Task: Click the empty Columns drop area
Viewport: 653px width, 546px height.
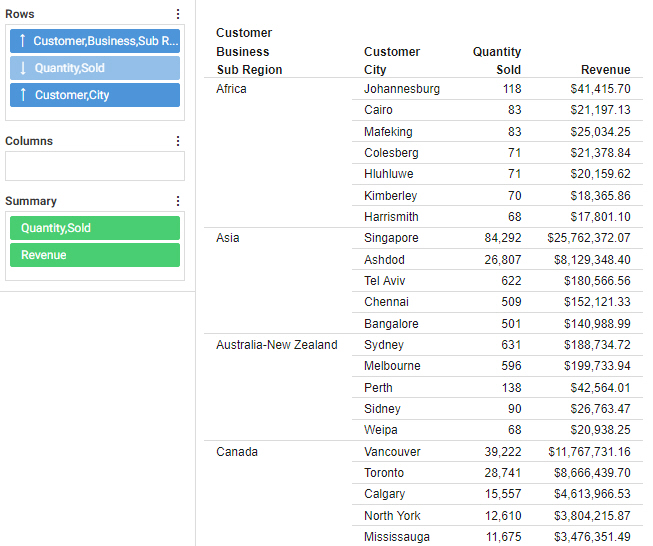Action: pos(95,166)
